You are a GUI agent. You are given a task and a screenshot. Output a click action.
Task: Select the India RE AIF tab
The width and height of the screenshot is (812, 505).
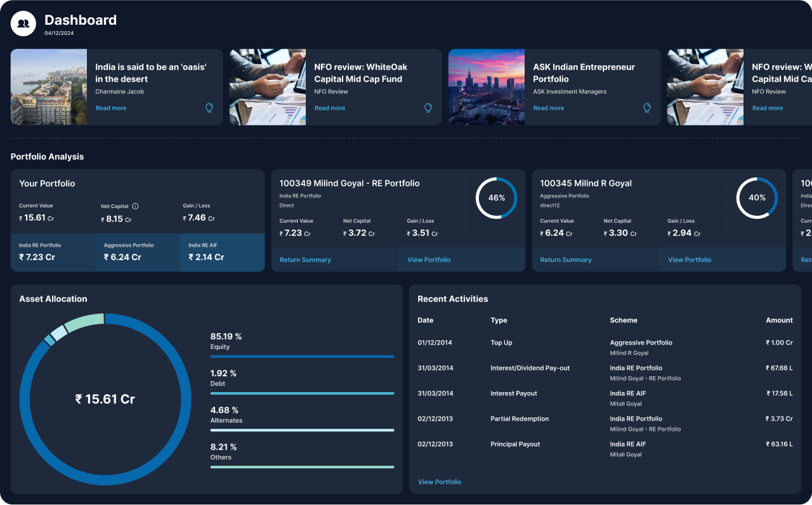tap(222, 252)
